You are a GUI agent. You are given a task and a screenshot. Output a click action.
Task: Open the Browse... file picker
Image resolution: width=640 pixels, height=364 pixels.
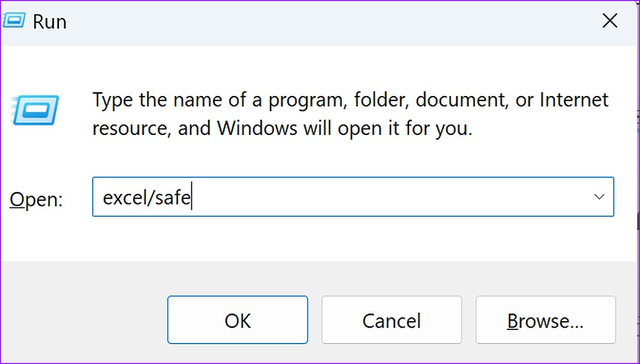coord(545,320)
